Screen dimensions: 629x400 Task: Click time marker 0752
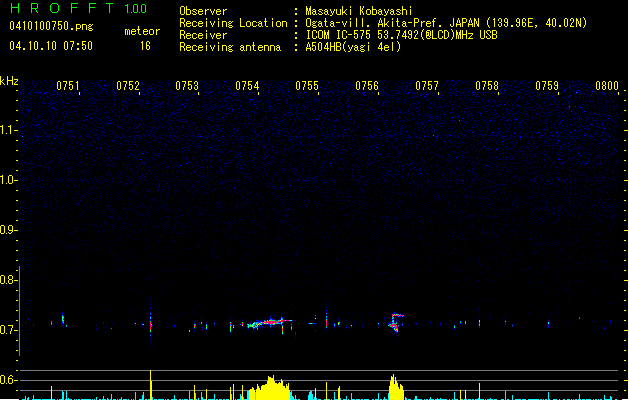click(128, 86)
